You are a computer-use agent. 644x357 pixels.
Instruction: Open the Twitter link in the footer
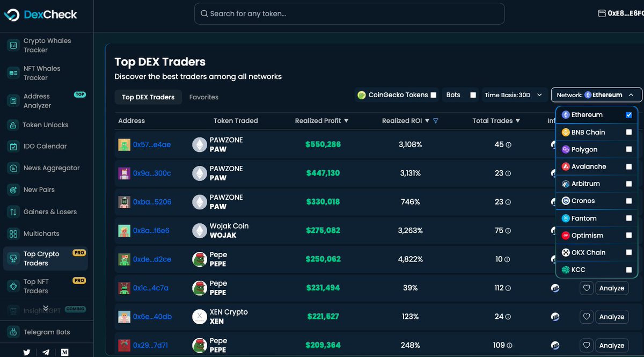pyautogui.click(x=26, y=352)
